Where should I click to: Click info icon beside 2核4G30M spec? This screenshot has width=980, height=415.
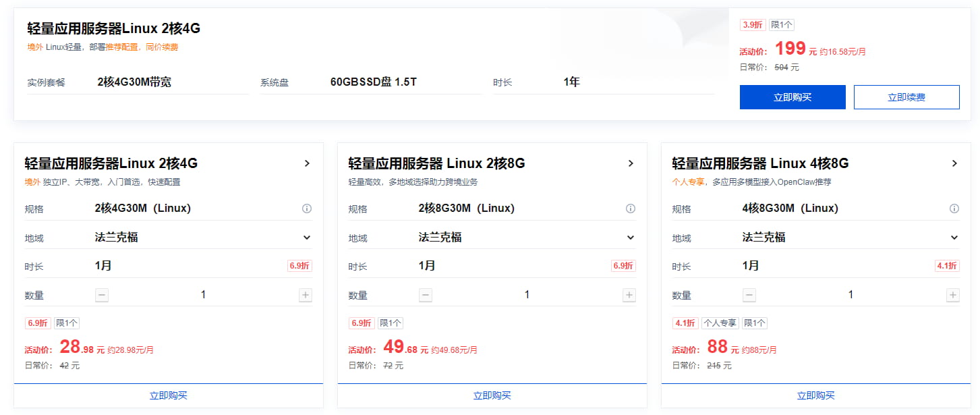(x=307, y=209)
